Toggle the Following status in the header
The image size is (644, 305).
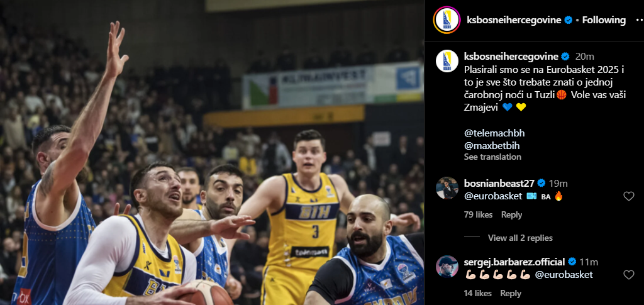point(604,19)
